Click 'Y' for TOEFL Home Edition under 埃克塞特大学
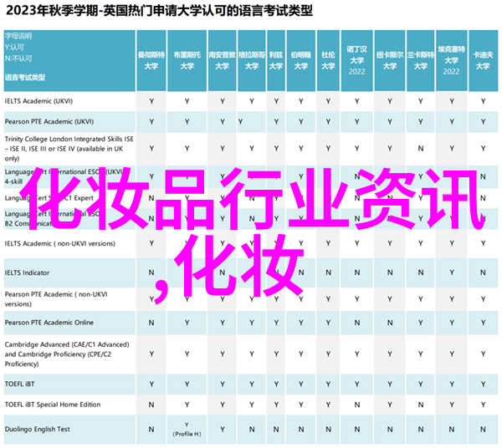502x448 pixels. [x=452, y=405]
